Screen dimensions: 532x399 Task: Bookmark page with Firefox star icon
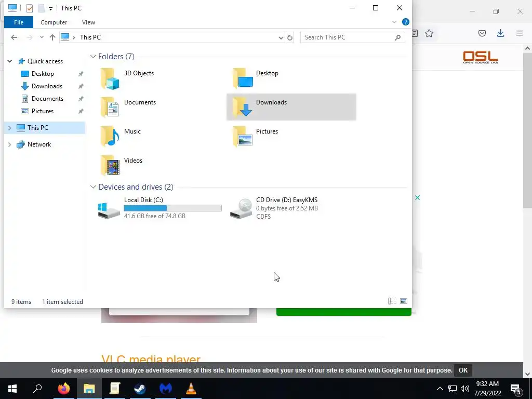[429, 33]
